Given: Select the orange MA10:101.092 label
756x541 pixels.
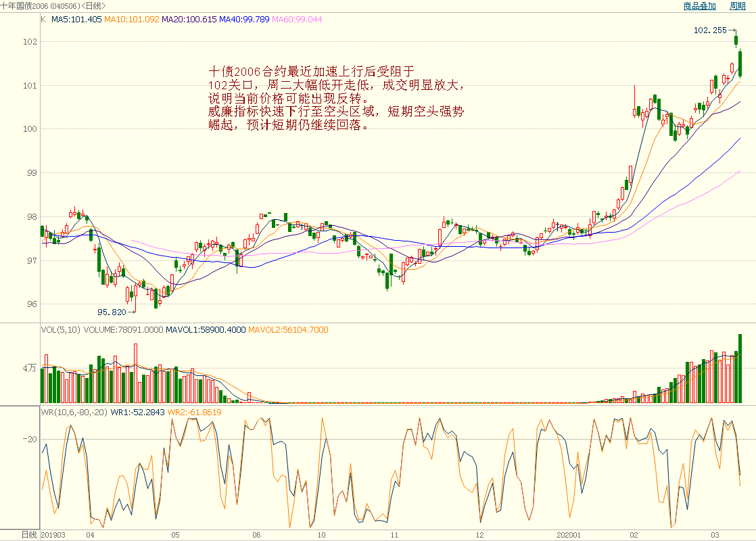Looking at the screenshot, I should pos(132,19).
